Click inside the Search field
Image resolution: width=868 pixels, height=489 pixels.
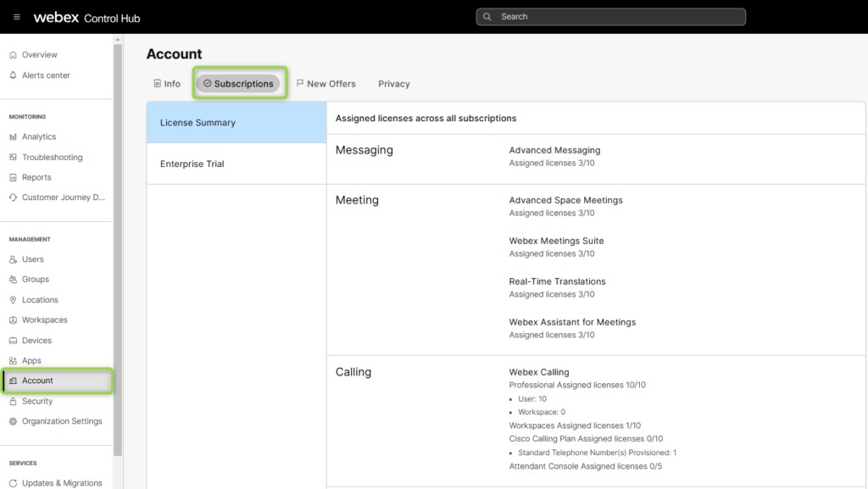[610, 16]
